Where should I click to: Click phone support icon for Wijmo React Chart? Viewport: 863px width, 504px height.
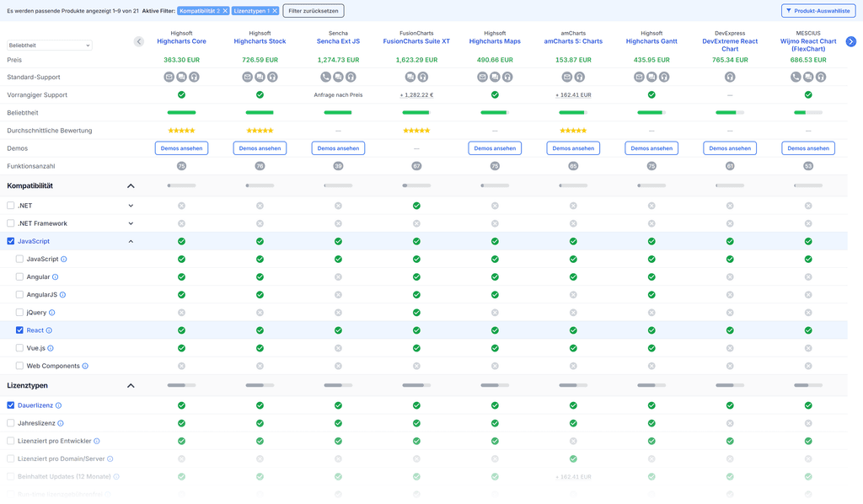tap(796, 77)
